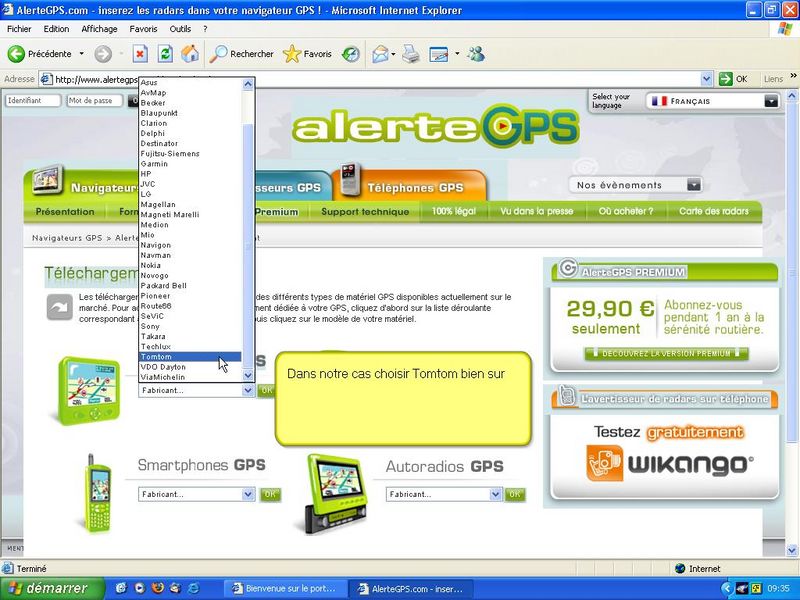Open the démarrer Start menu
800x600 pixels.
(52, 588)
